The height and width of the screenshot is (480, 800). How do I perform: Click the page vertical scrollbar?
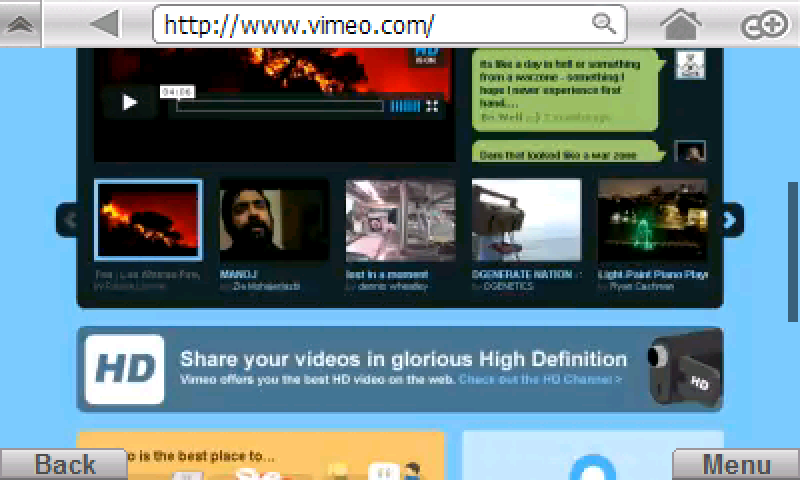[x=793, y=252]
